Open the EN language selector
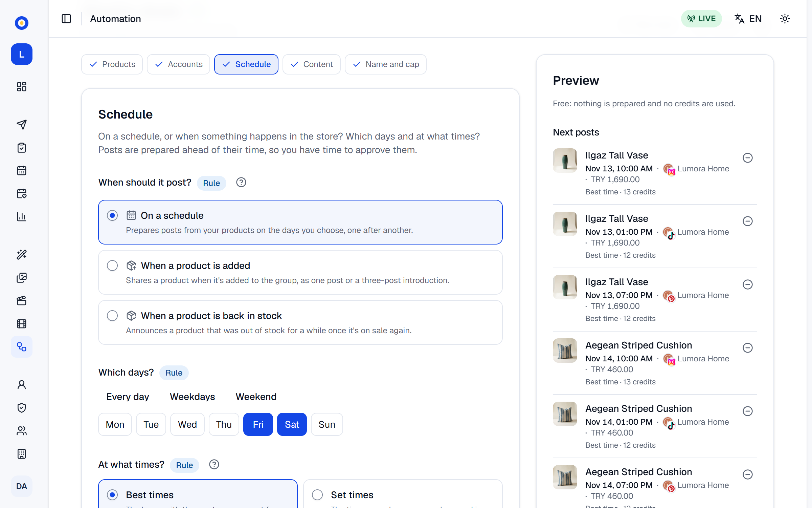Screen dimensions: 812x508 [748, 19]
